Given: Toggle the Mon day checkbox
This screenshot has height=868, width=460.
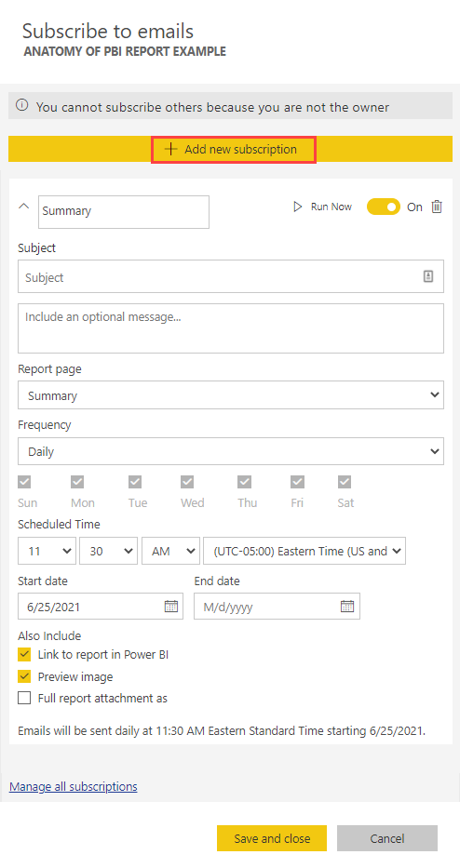Looking at the screenshot, I should tap(77, 482).
